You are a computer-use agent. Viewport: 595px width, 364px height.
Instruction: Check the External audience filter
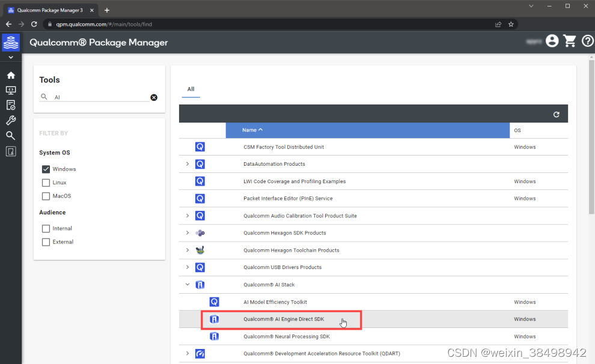46,241
